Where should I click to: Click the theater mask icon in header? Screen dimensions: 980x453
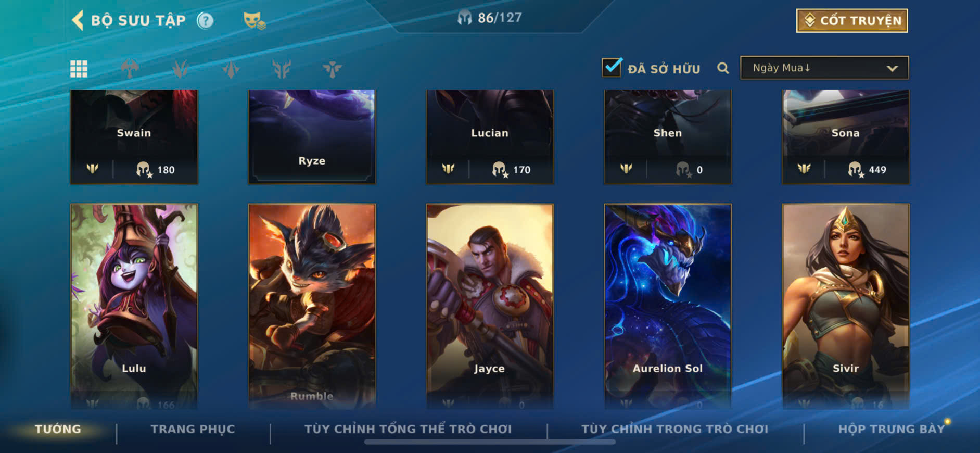(254, 21)
